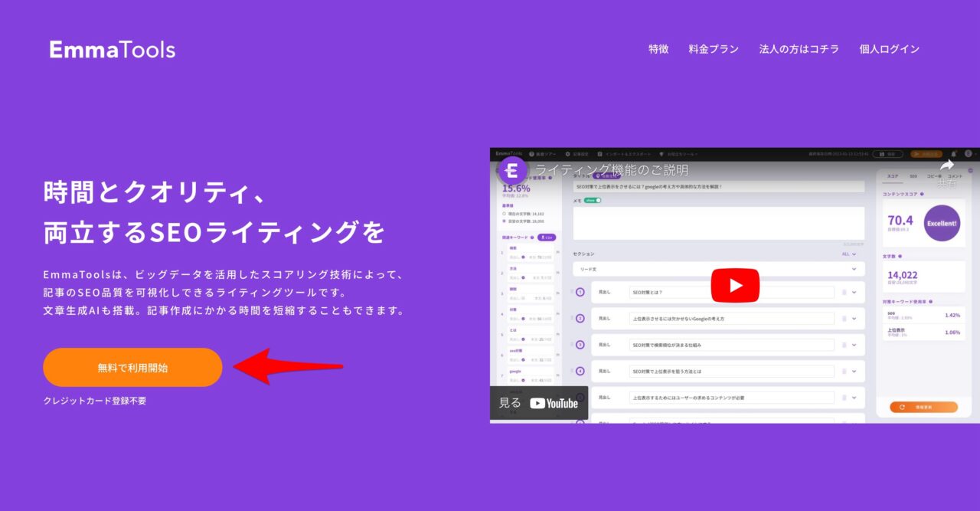Play the ライティング機能 explainer video
This screenshot has width=980, height=511.
[735, 284]
